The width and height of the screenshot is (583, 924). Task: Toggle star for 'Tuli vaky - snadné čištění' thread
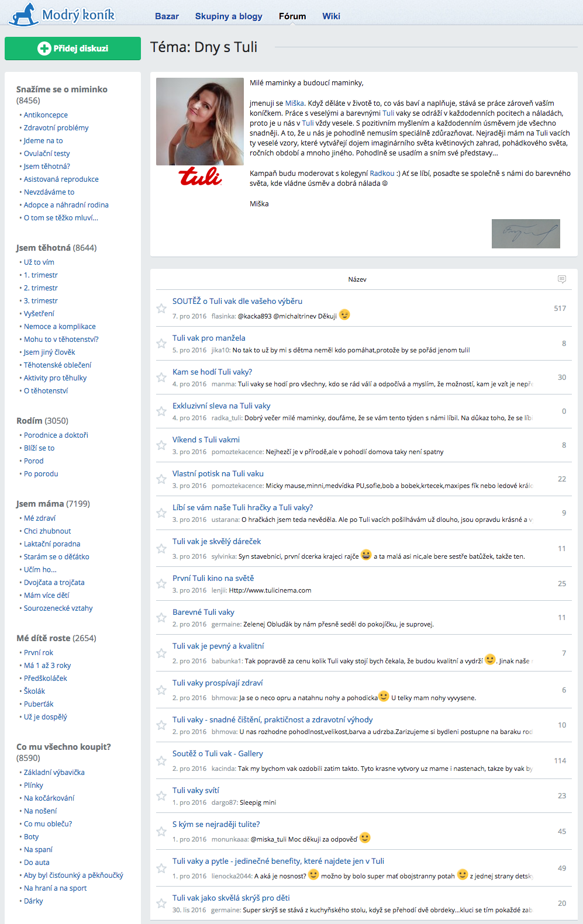click(161, 725)
